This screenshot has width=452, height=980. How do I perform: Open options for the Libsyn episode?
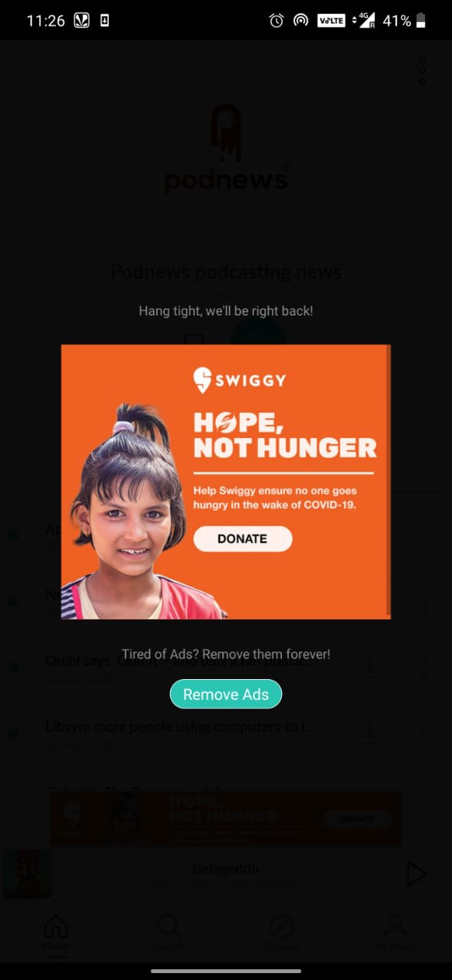pyautogui.click(x=424, y=733)
